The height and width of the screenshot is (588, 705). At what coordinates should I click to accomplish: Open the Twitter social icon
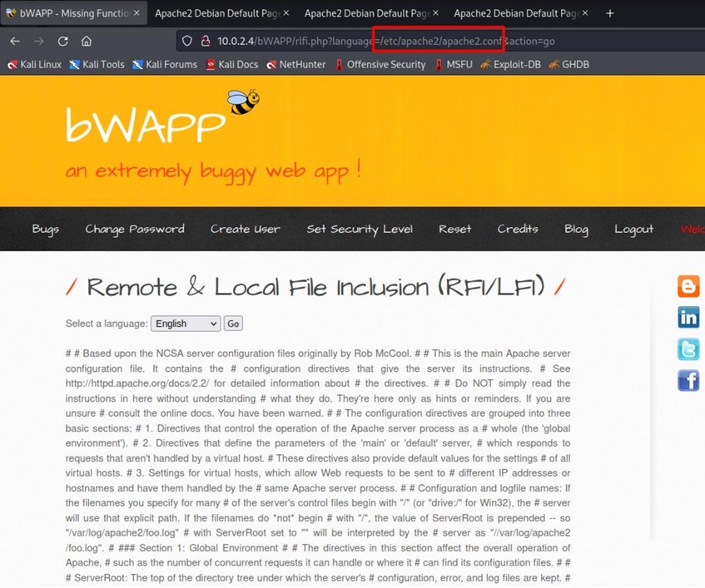[688, 349]
